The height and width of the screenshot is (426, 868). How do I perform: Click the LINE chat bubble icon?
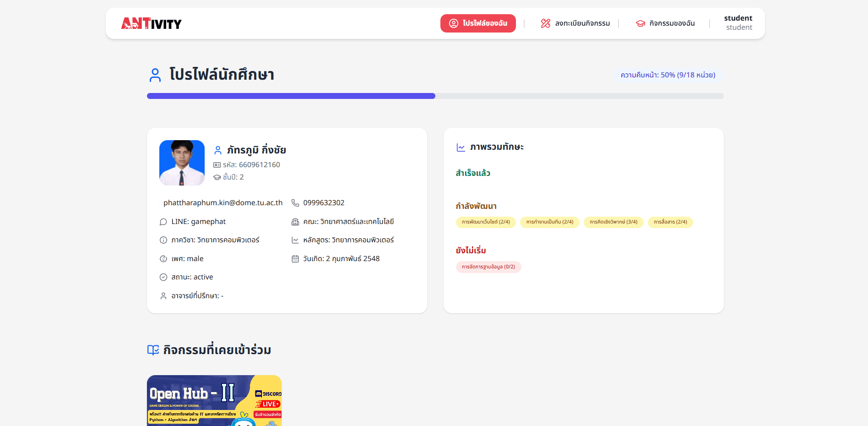[x=163, y=222]
